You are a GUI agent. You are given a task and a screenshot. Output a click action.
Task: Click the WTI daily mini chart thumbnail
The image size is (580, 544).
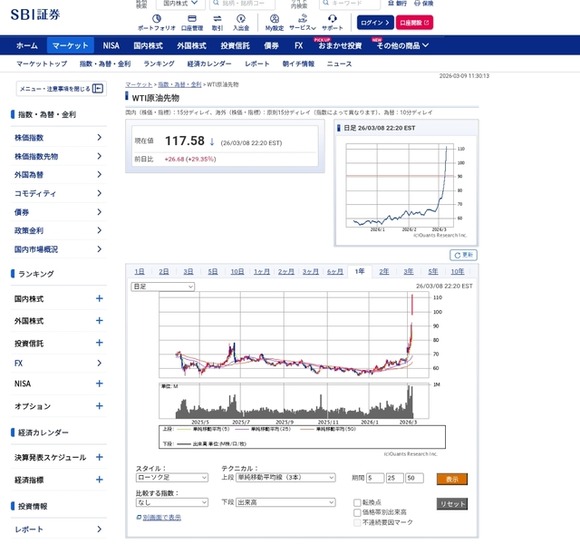[x=405, y=188]
